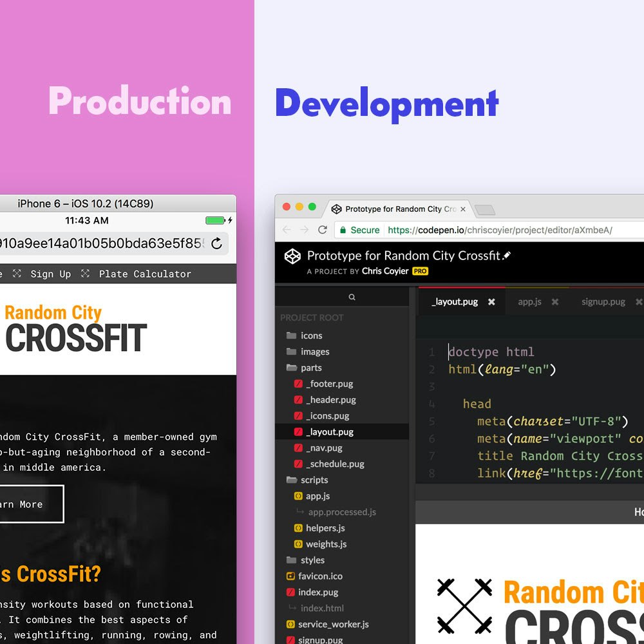Screen dimensions: 644x644
Task: Click the Safari reload icon in iPhone simulator
Action: click(x=217, y=243)
